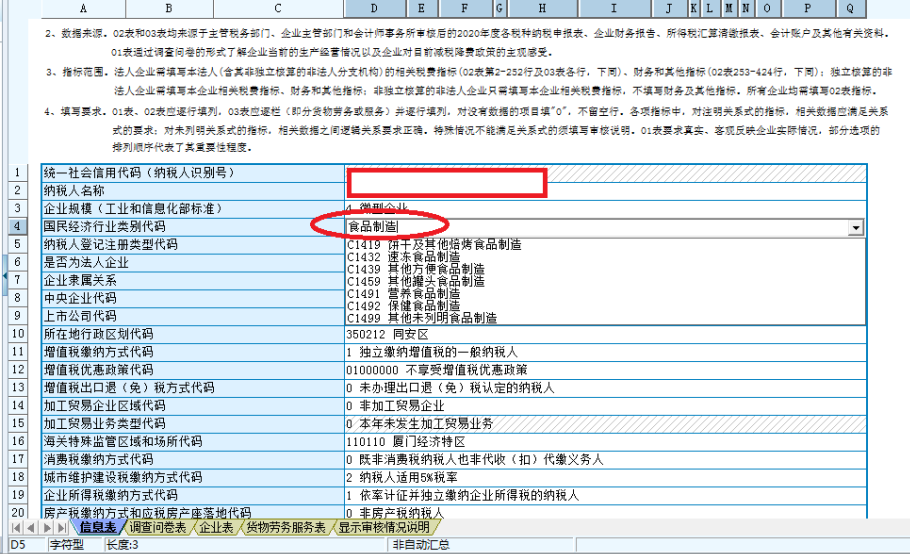The image size is (910, 554).
Task: Select column B header
Action: 169,8
